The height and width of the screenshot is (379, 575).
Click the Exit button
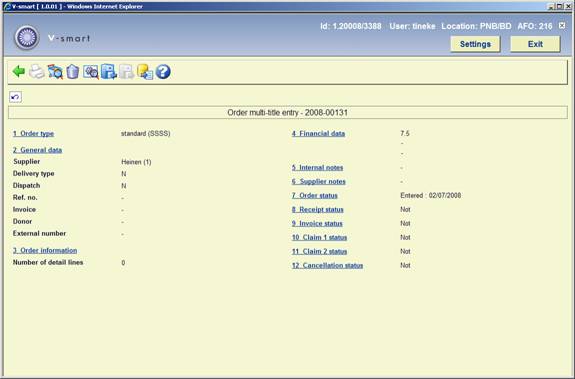click(x=535, y=44)
